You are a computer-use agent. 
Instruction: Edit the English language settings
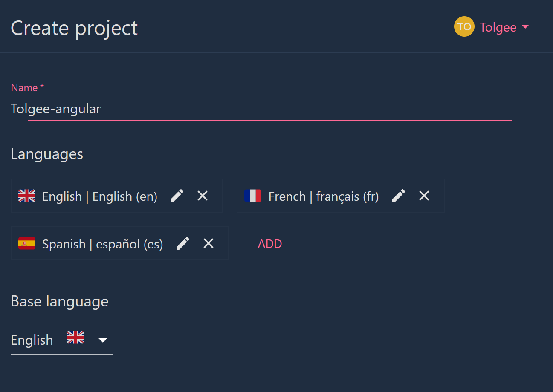point(177,196)
